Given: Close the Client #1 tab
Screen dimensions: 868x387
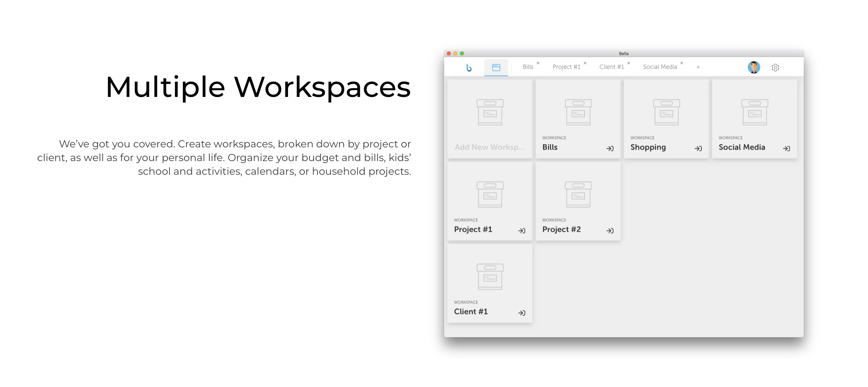Looking at the screenshot, I should pos(629,63).
